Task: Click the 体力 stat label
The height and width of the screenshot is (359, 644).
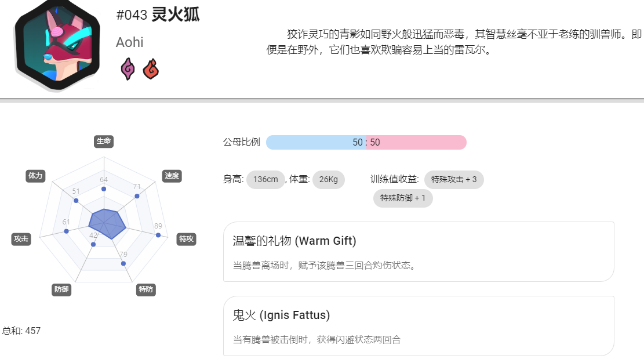Action: click(35, 176)
